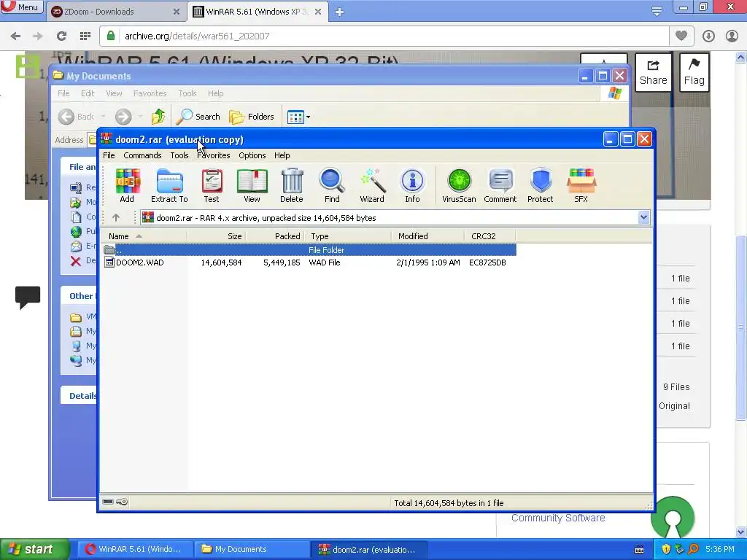Bookmark the page with the heart icon

(x=681, y=36)
